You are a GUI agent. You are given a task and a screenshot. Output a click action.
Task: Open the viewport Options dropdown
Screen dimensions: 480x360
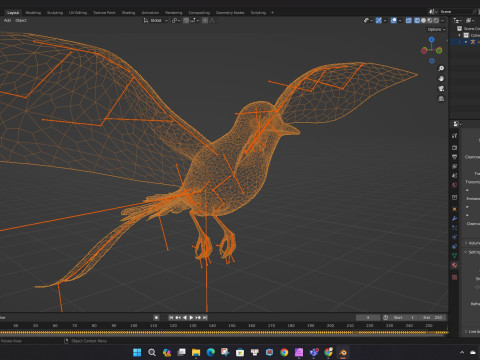[x=436, y=29]
